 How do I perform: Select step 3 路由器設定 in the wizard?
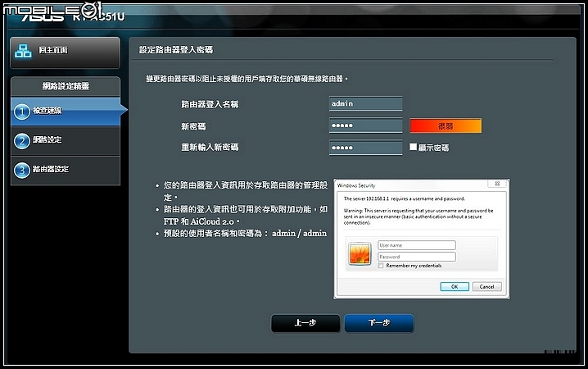66,170
